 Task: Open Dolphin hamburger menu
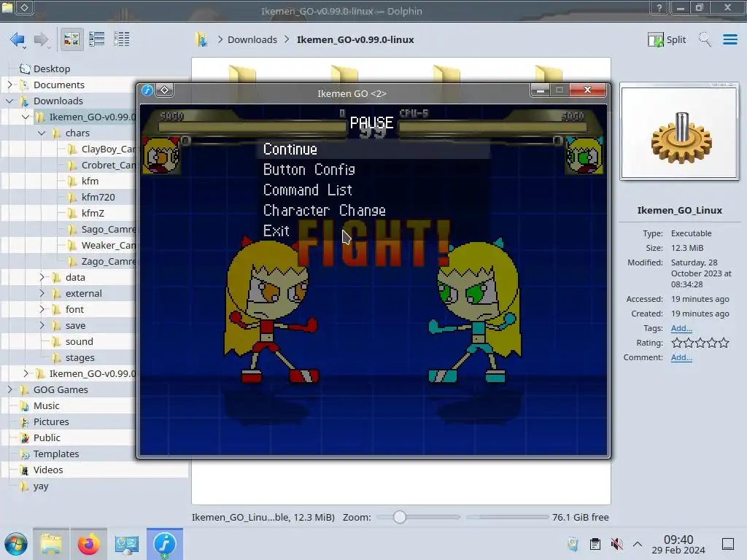[729, 39]
